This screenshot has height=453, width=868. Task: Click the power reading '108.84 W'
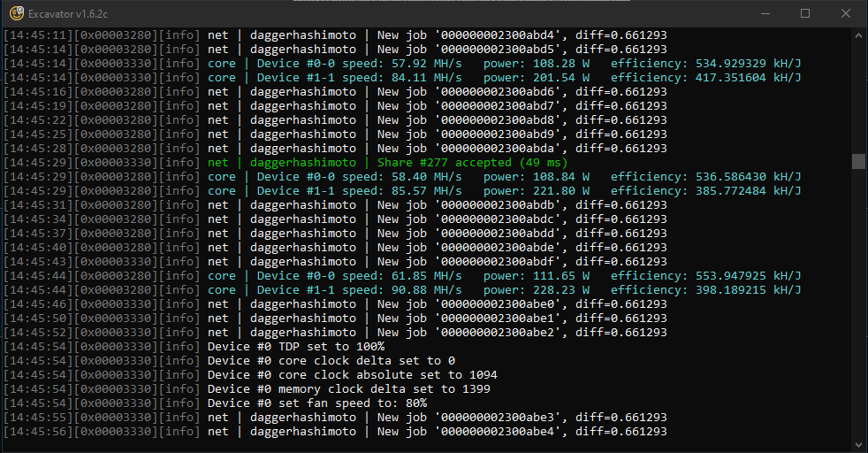[x=561, y=177]
